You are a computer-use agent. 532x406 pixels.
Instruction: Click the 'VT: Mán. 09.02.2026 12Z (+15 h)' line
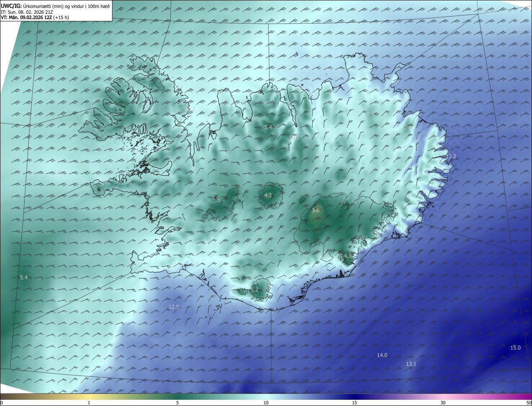[x=35, y=17]
